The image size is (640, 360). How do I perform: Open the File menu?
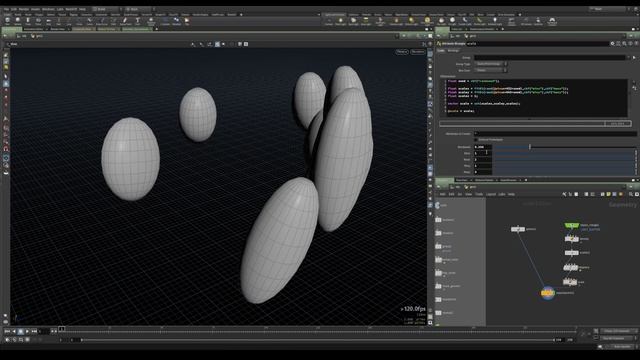[x=6, y=9]
